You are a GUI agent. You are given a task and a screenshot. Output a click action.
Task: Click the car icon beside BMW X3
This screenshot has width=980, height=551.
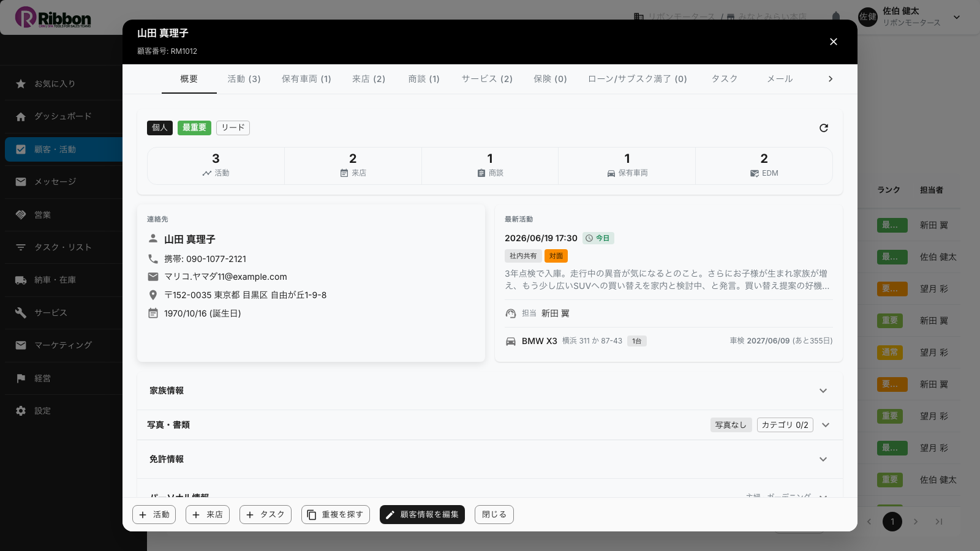pos(511,341)
